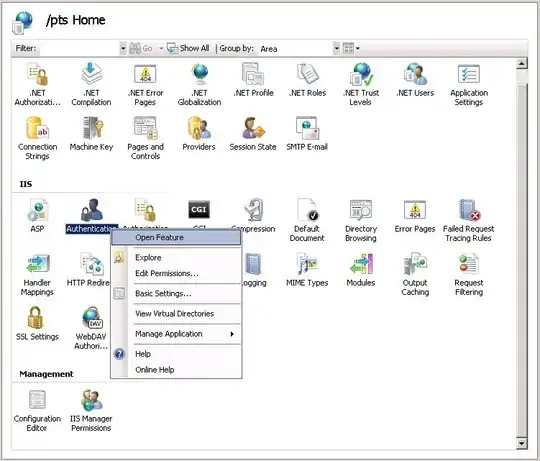Open the Configuration Editor icon

[37, 410]
